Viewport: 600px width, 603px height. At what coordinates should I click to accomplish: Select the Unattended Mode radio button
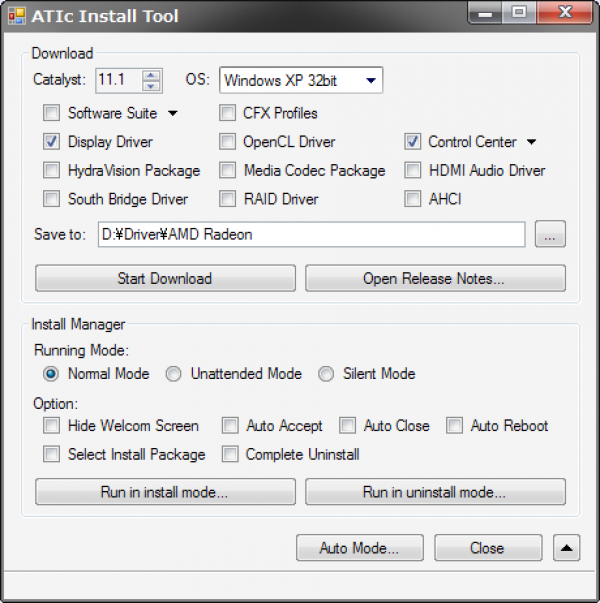(x=174, y=374)
